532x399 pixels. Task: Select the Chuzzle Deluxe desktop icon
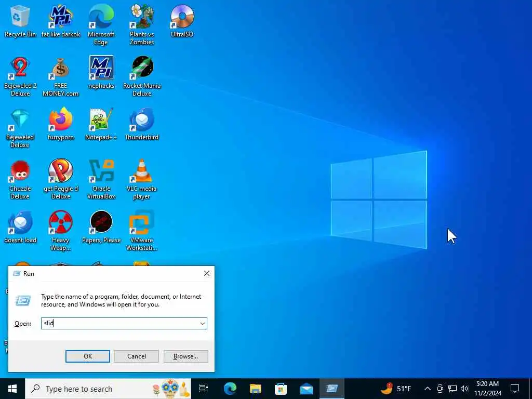20,179
